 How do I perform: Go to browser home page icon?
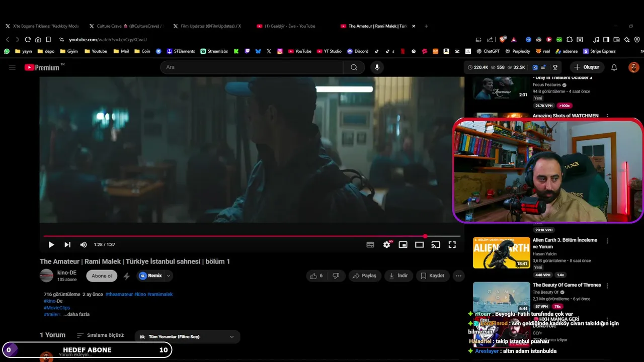[38, 40]
